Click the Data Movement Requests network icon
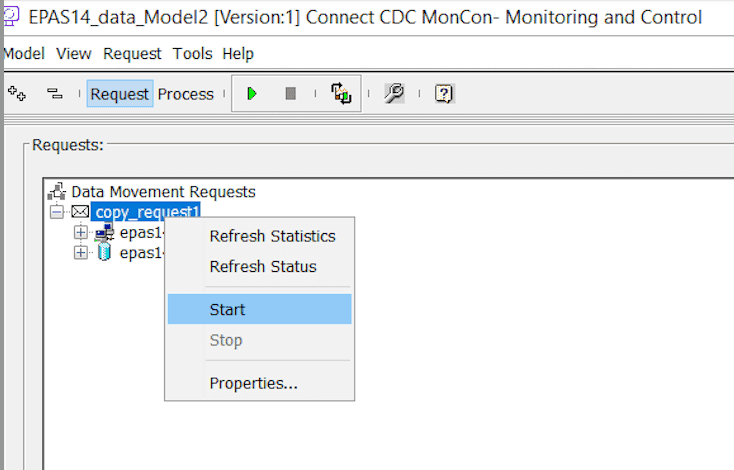The width and height of the screenshot is (734, 470). point(57,191)
